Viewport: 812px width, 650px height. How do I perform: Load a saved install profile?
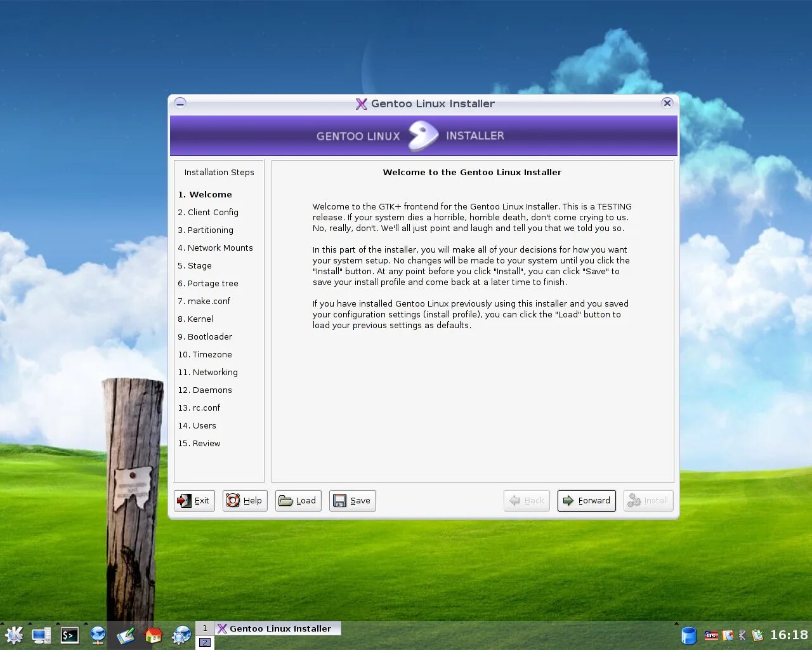click(298, 501)
